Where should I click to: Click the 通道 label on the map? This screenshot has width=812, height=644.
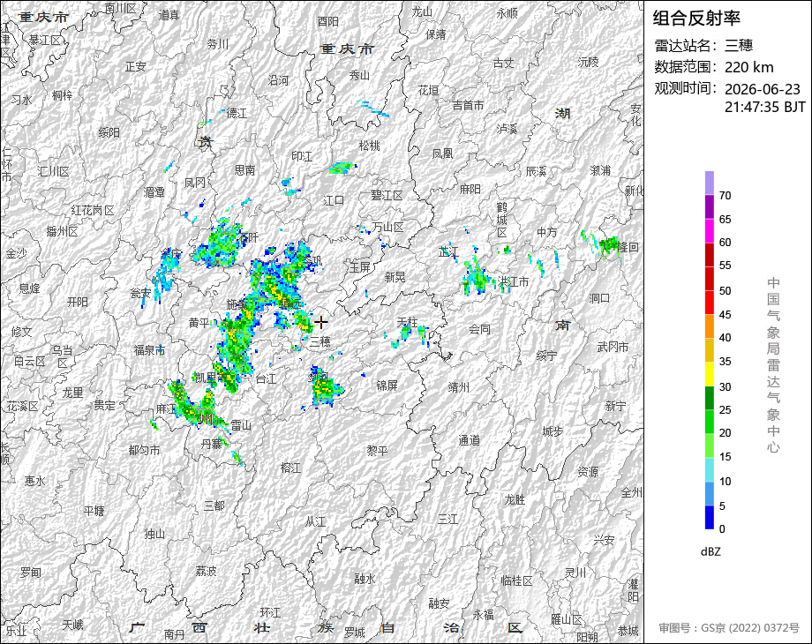pyautogui.click(x=470, y=440)
